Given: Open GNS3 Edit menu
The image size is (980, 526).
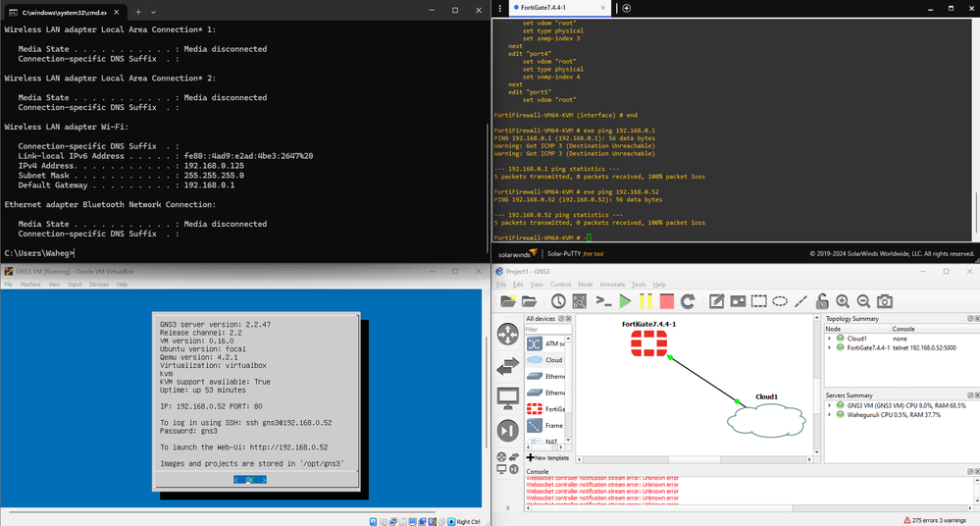Looking at the screenshot, I should click(x=518, y=285).
